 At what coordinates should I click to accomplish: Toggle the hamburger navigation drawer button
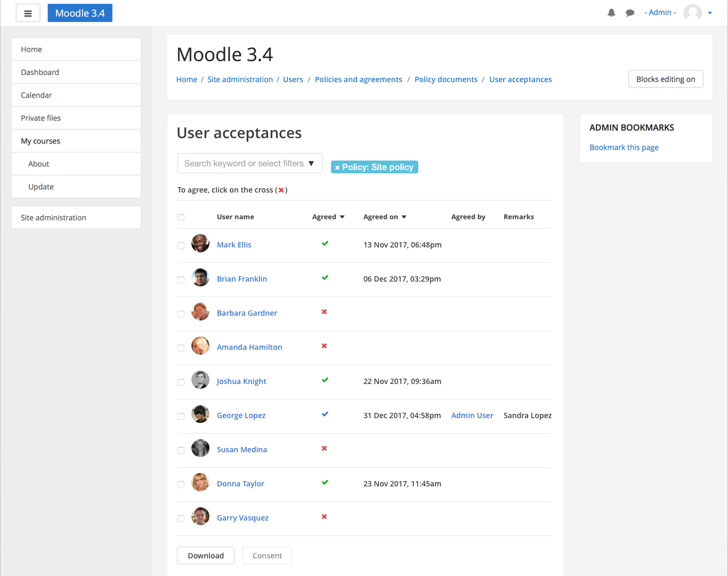28,13
